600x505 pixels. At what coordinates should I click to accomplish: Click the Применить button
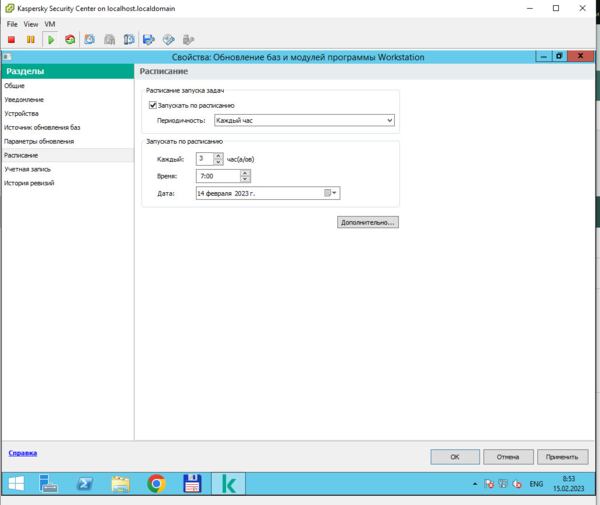pyautogui.click(x=562, y=456)
